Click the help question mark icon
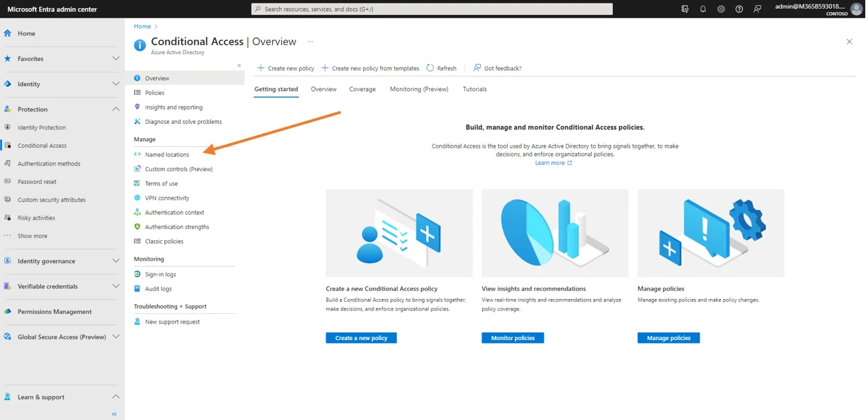Screen dimensions: 868x420 739,10
